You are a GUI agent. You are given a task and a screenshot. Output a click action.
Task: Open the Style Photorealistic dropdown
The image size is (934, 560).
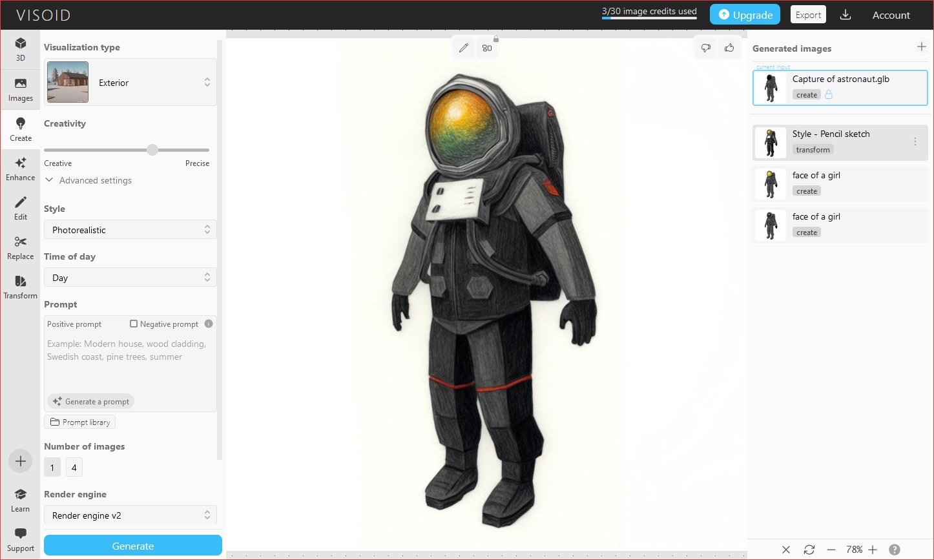pyautogui.click(x=130, y=230)
